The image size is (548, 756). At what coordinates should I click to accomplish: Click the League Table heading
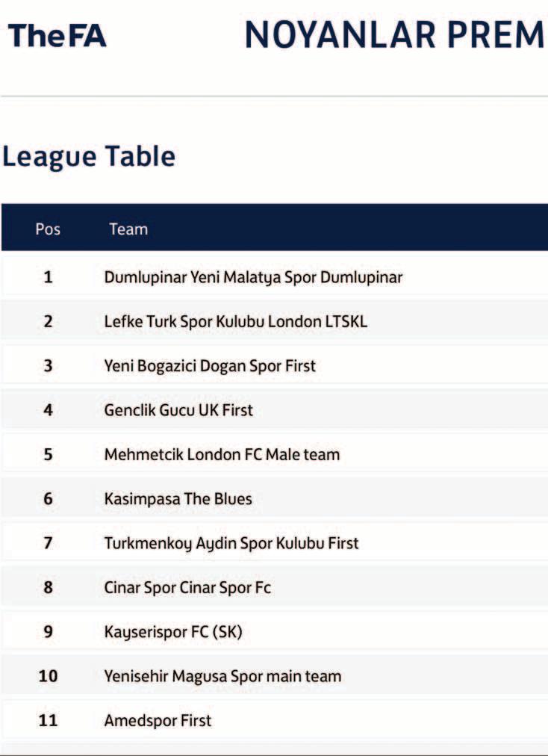(89, 157)
